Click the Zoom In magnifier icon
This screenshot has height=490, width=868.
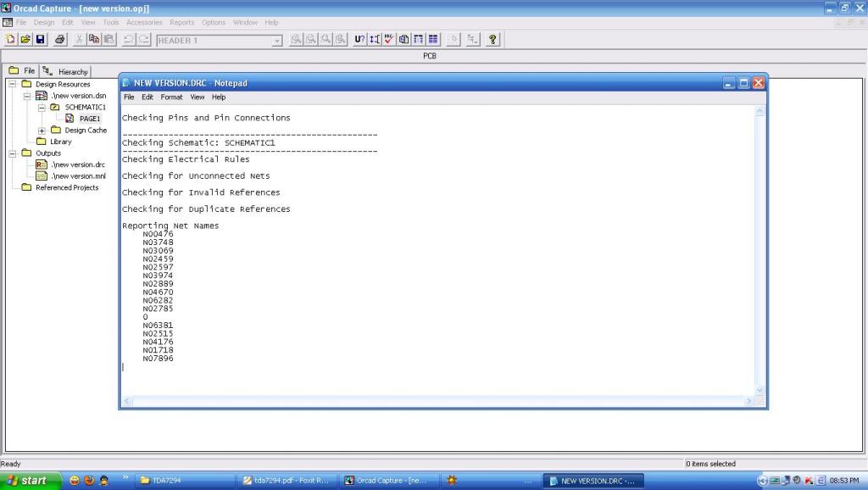pyautogui.click(x=296, y=39)
